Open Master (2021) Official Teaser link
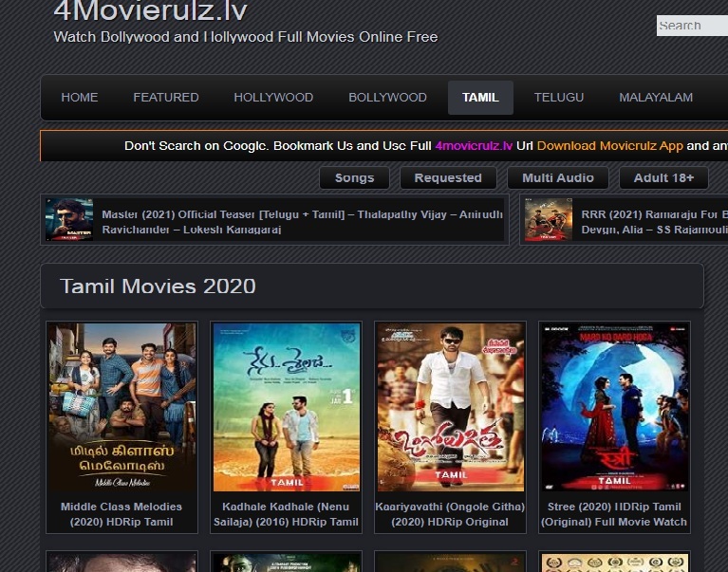The height and width of the screenshot is (572, 728). (302, 222)
